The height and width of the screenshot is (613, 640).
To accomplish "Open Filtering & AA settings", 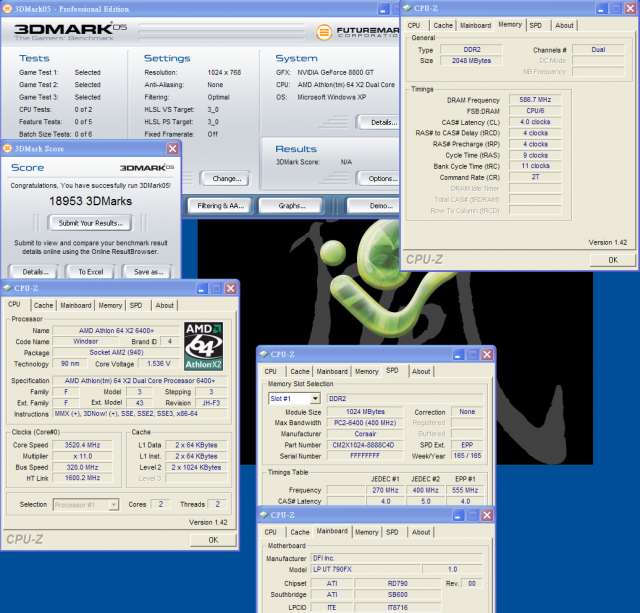I will point(220,206).
